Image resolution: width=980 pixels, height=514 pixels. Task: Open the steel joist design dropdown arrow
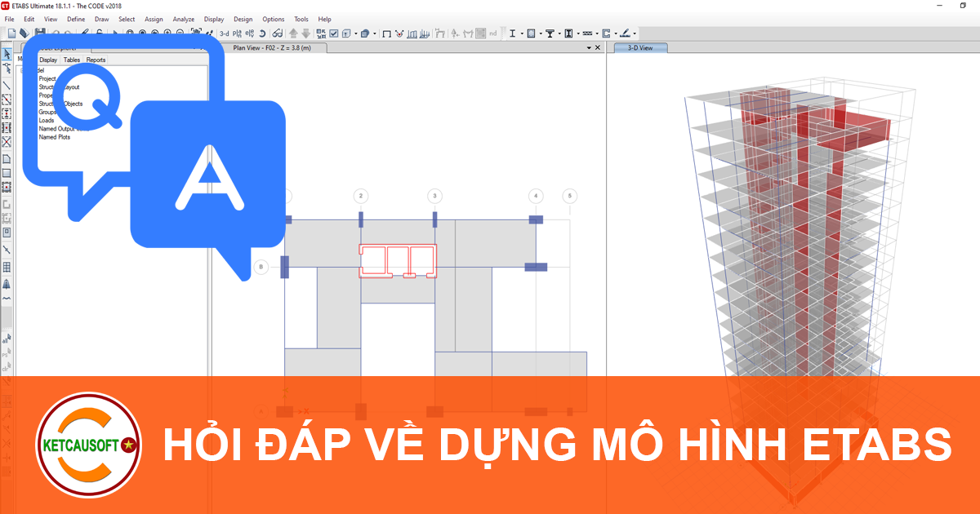(597, 33)
